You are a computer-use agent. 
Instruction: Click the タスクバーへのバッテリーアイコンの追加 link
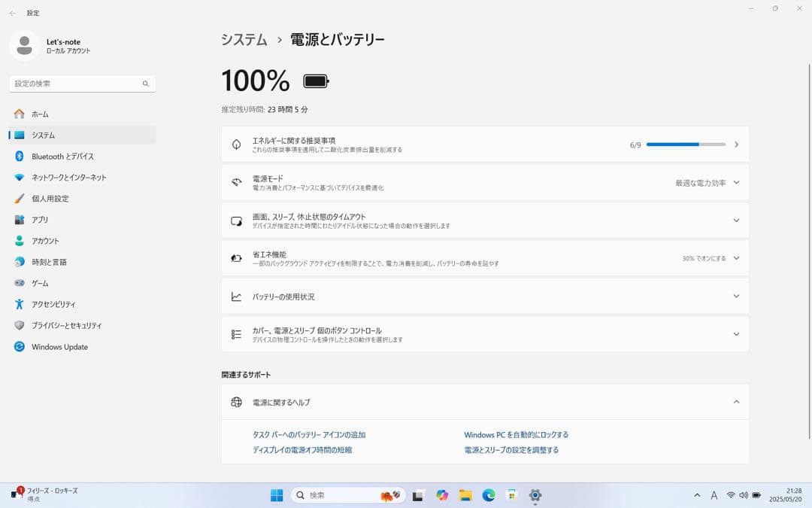pyautogui.click(x=311, y=434)
